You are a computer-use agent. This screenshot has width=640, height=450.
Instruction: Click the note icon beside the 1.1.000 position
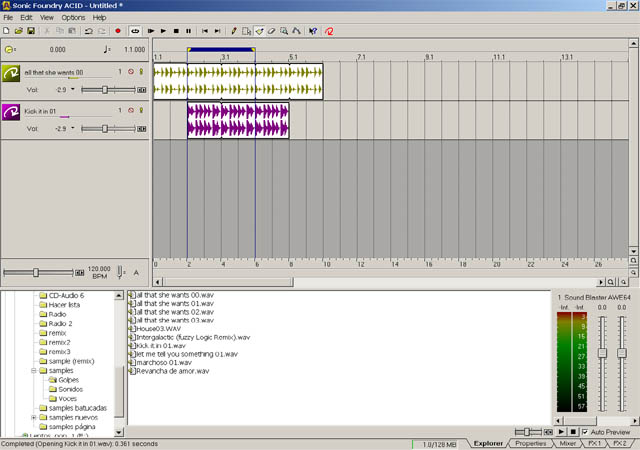pyautogui.click(x=107, y=49)
